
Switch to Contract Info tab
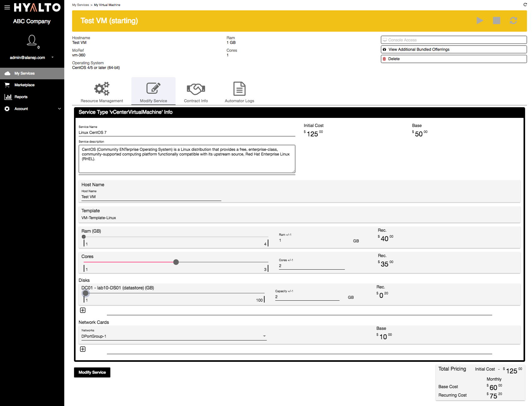click(196, 92)
